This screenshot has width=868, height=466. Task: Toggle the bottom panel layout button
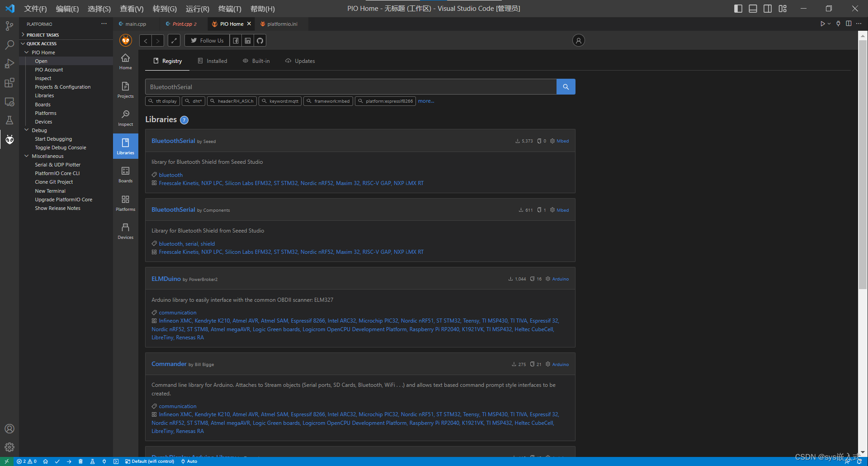tap(753, 9)
